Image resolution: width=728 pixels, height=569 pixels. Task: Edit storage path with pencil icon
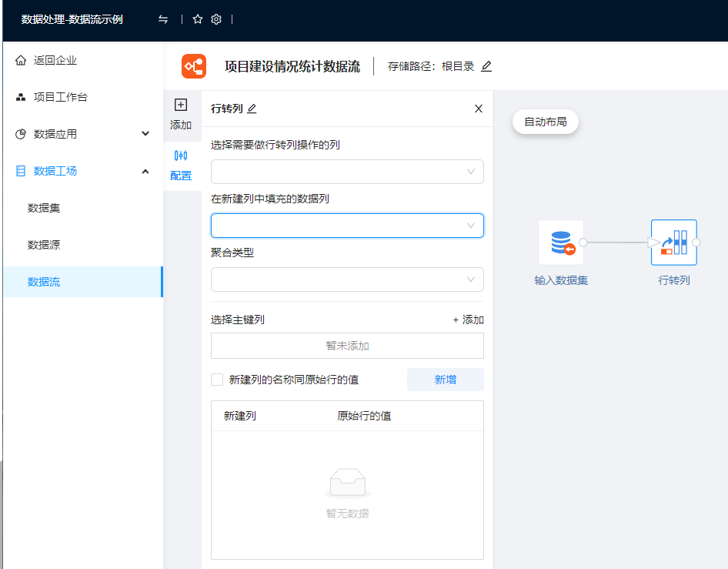[x=486, y=66]
